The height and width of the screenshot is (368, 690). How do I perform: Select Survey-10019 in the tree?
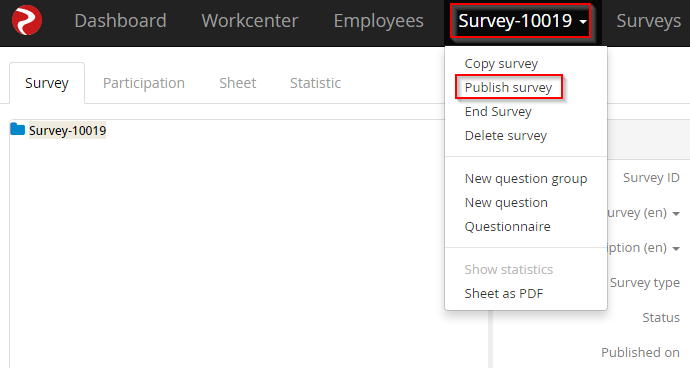[67, 131]
